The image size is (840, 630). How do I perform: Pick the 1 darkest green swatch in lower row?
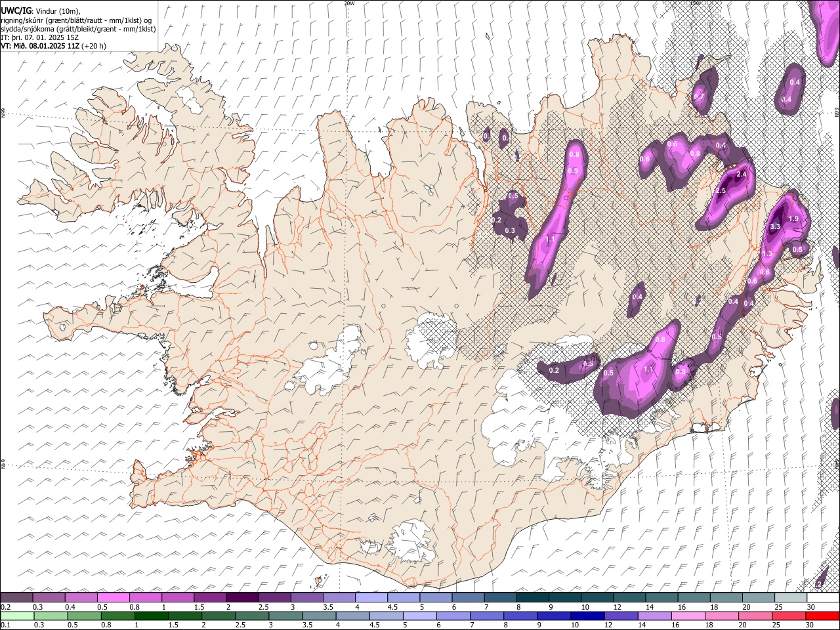(151, 616)
